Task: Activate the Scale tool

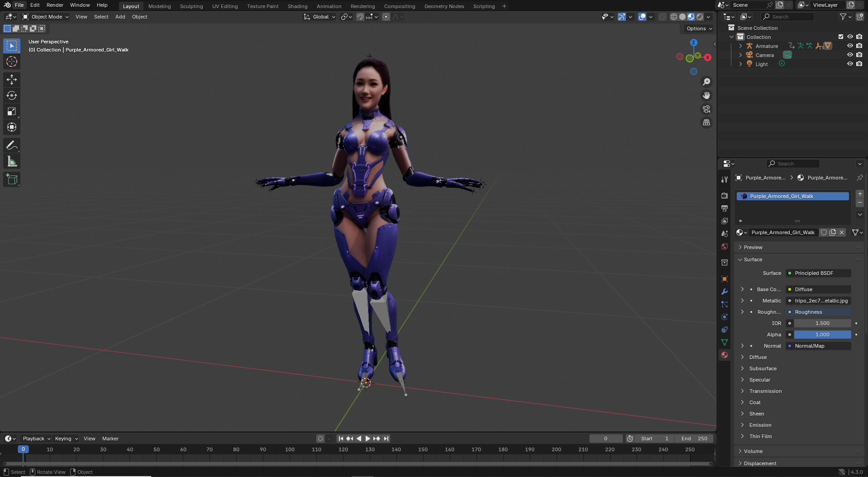Action: point(12,111)
